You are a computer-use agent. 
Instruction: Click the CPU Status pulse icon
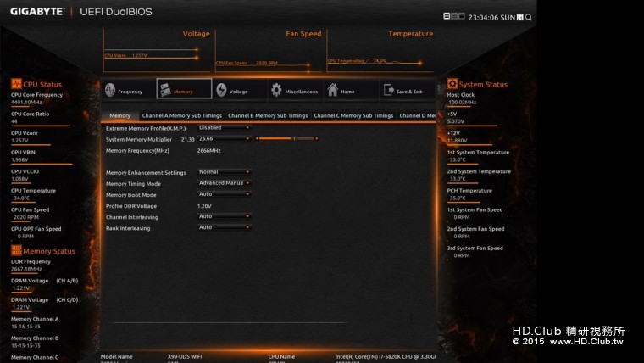[16, 84]
